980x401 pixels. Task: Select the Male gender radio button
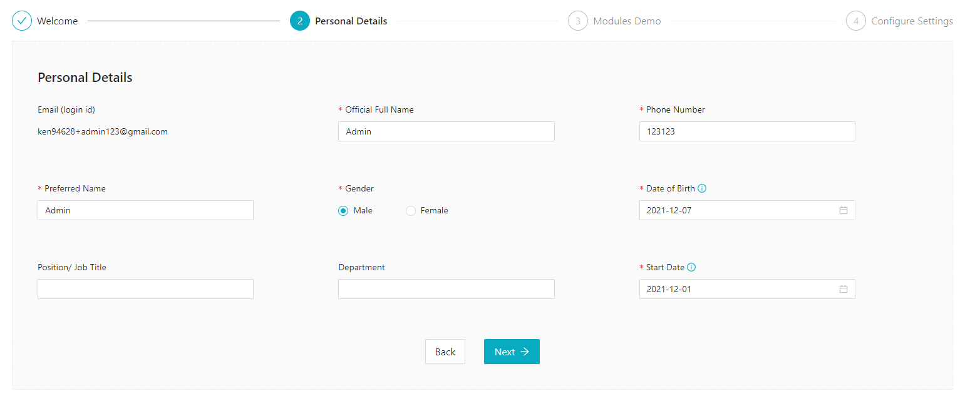click(x=343, y=210)
